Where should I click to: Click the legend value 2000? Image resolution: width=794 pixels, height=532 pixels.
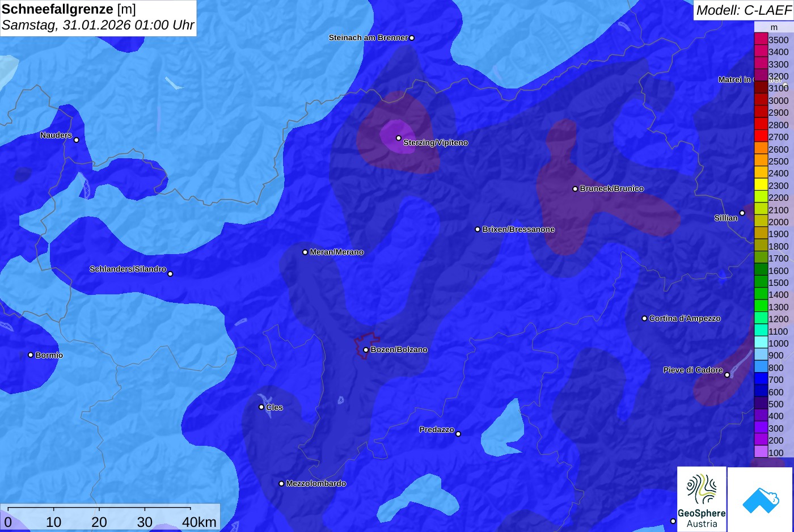pyautogui.click(x=778, y=222)
